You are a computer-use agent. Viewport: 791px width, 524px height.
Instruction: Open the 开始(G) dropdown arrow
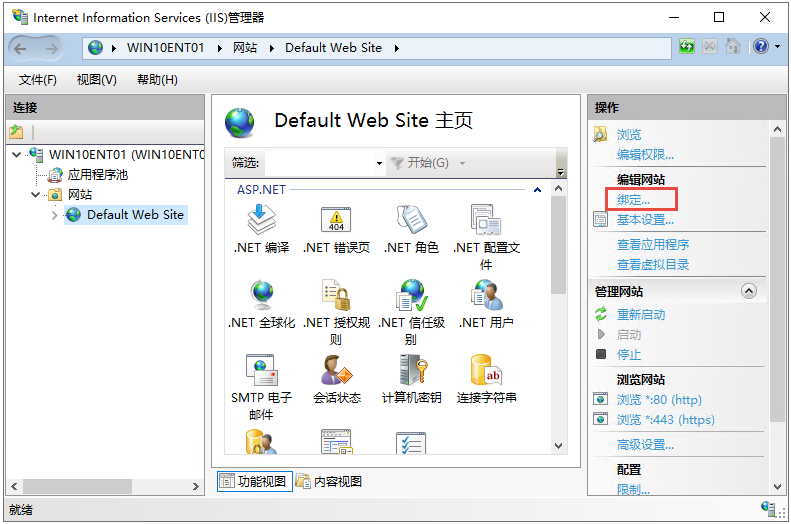(462, 163)
